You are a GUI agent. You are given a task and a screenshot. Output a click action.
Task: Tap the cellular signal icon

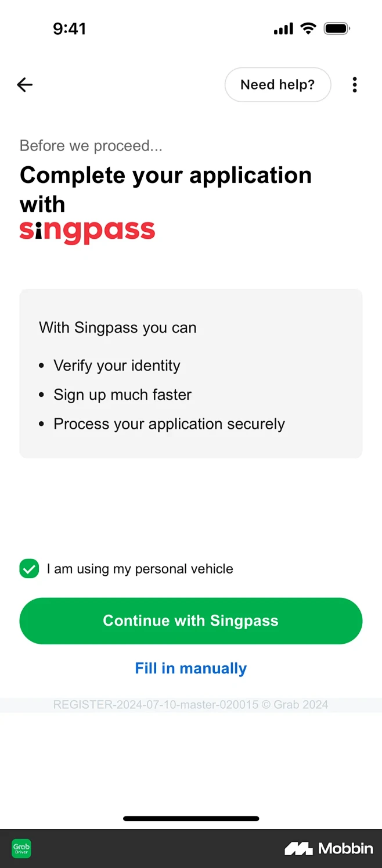pos(283,27)
